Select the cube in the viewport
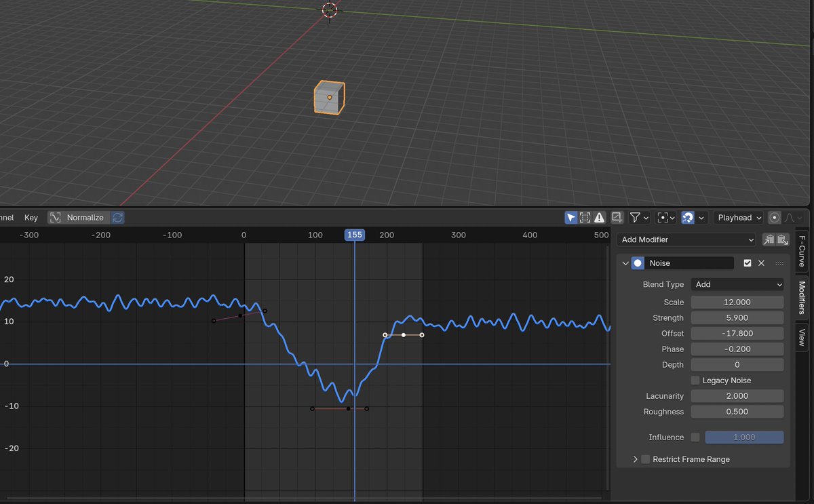 (329, 97)
